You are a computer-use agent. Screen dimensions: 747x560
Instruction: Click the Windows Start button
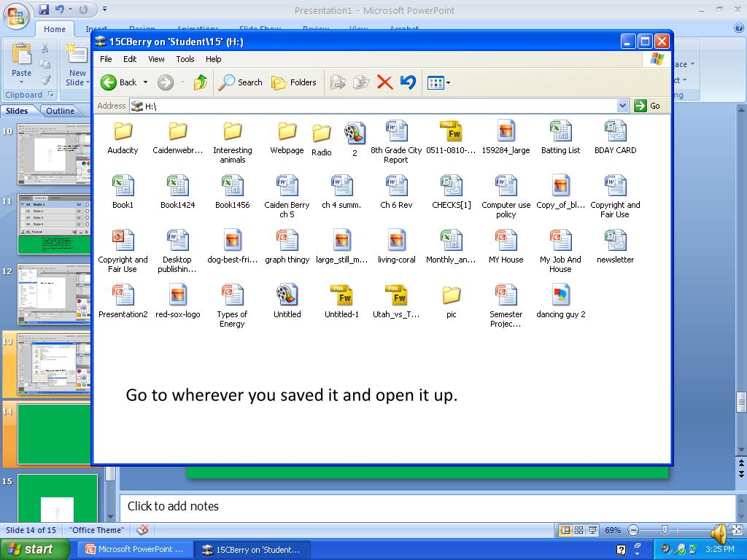pos(34,549)
